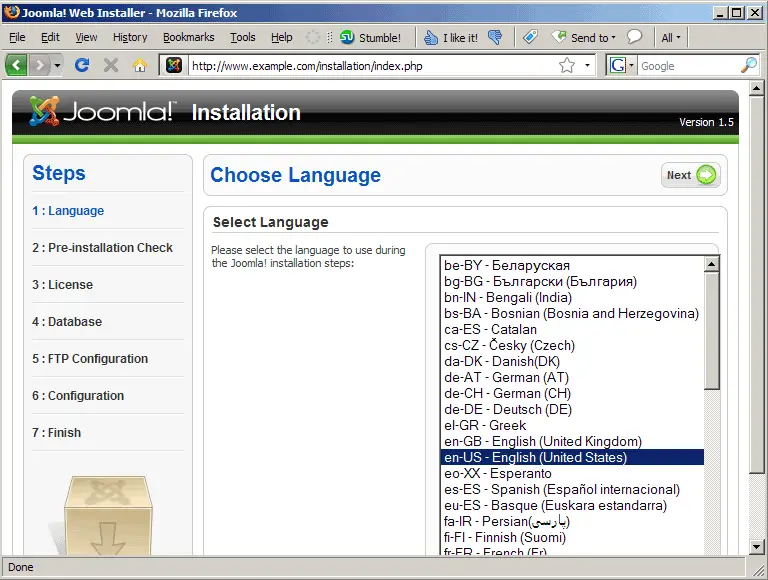The image size is (768, 580).
Task: Click the URL address field
Action: tap(372, 66)
